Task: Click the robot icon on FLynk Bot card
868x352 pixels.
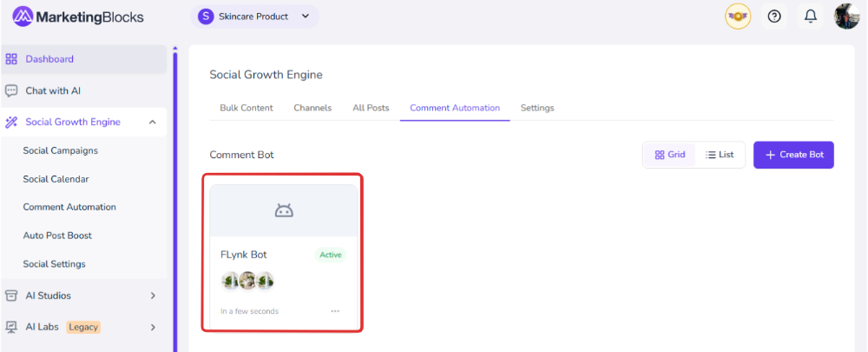Action: [284, 210]
